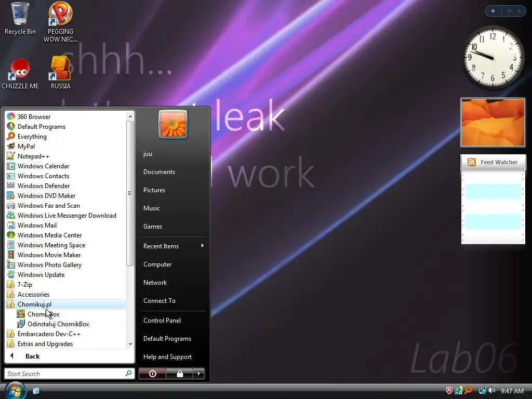Expand the Embarcadero Dev-C++ folder
Viewport: 532px width, 399px height.
coord(66,334)
